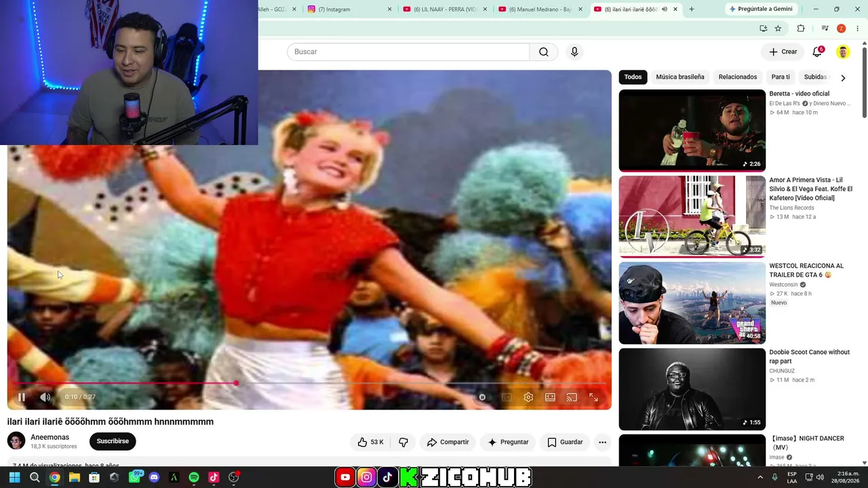
Task: Open the Amor A Primera Vista thumbnail
Action: pos(692,217)
